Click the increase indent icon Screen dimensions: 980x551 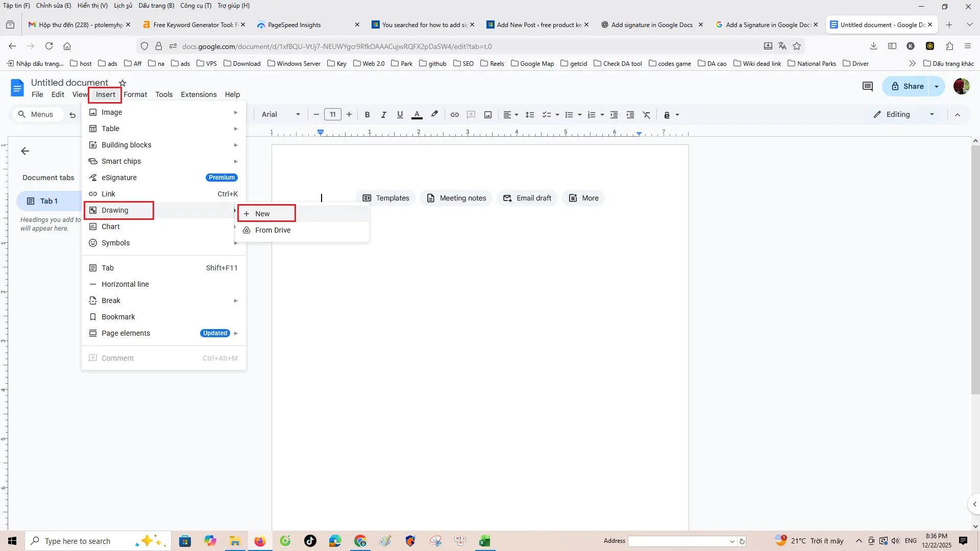630,115
